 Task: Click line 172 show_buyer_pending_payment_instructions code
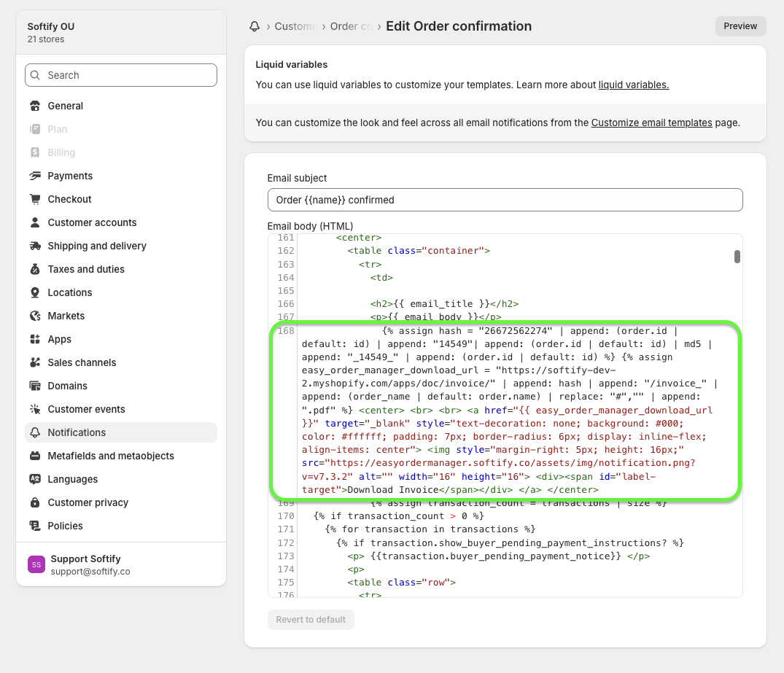pyautogui.click(x=510, y=542)
